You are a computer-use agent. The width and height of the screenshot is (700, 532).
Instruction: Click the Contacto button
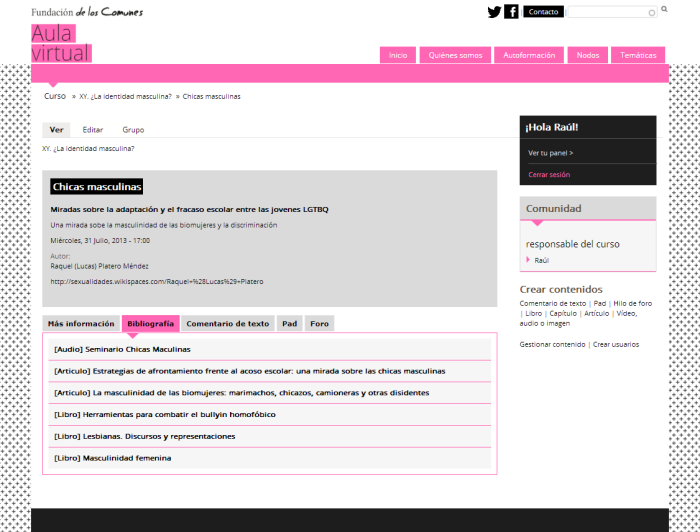pos(543,12)
